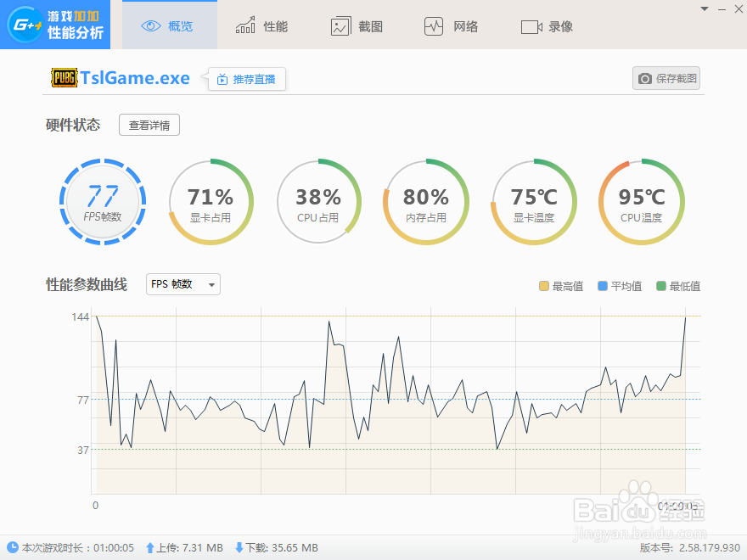Click the 77 average value on axis
The width and height of the screenshot is (747, 560).
pyautogui.click(x=83, y=400)
